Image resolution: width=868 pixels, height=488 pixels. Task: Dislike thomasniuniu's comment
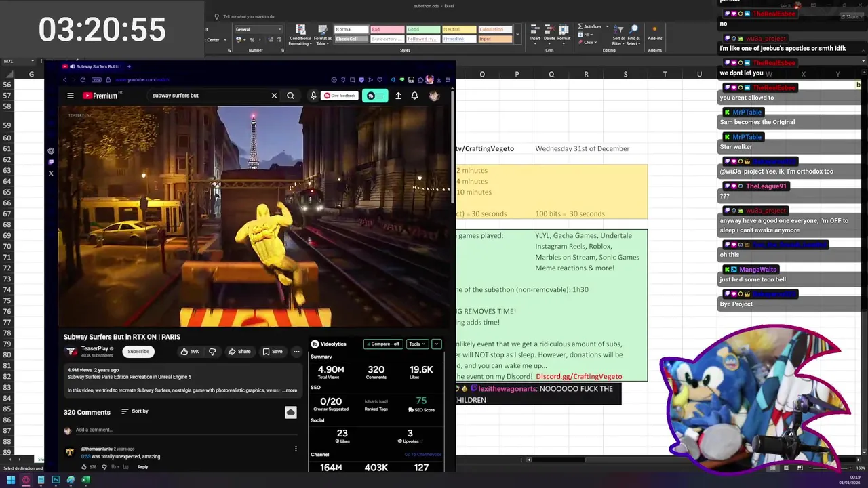pyautogui.click(x=104, y=467)
